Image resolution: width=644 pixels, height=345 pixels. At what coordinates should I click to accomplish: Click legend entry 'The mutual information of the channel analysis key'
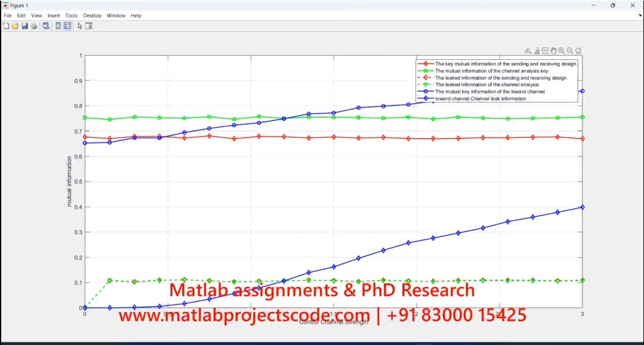(x=491, y=71)
